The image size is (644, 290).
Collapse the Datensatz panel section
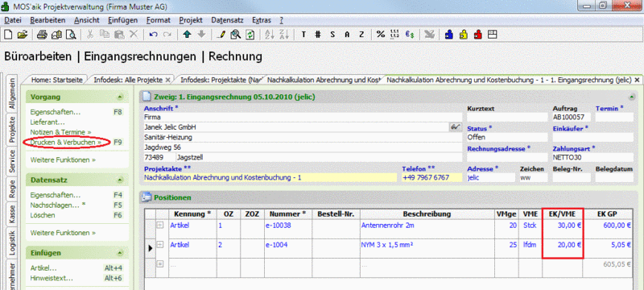[119, 180]
